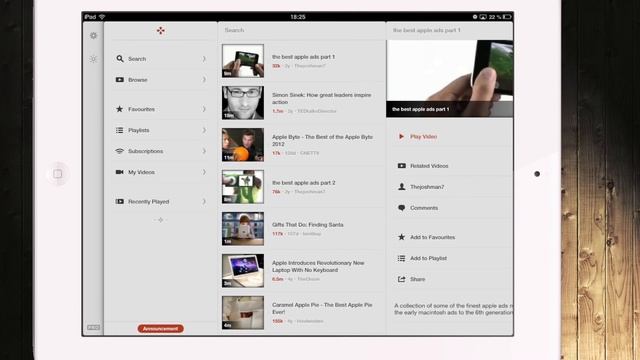Select 'the best apple ads part 2' thumbnail
This screenshot has height=360, width=640.
[243, 187]
